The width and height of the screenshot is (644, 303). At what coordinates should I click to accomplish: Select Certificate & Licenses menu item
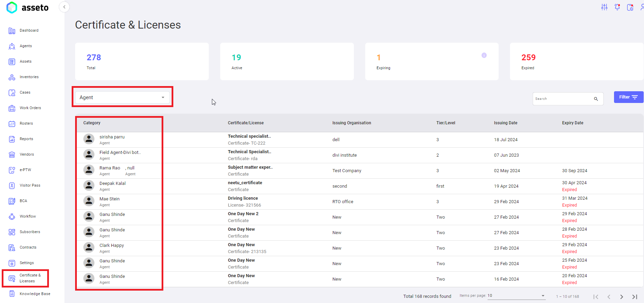25,278
